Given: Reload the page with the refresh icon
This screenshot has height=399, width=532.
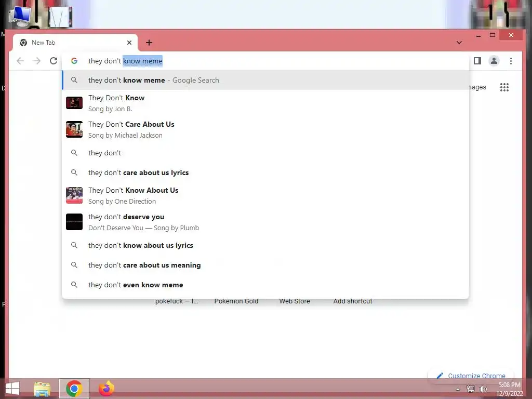Looking at the screenshot, I should (54, 61).
